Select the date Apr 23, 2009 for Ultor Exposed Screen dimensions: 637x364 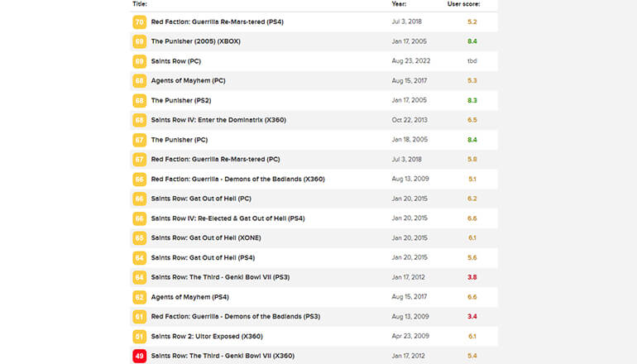point(410,337)
